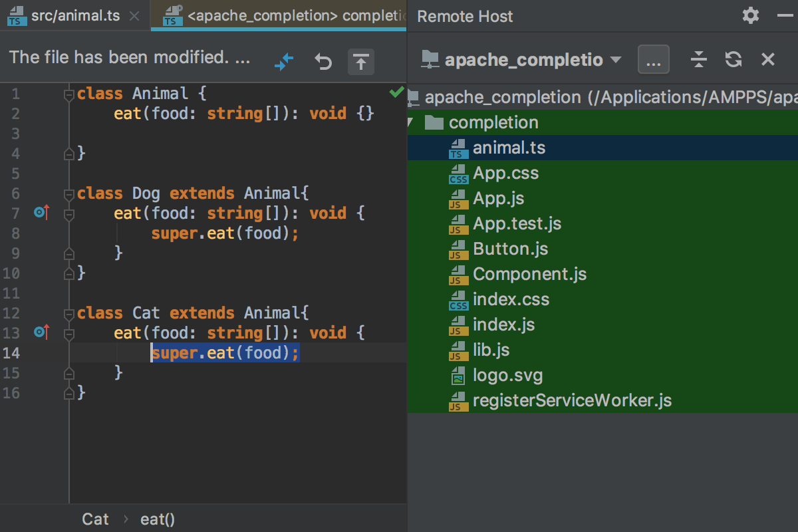Refresh the remote host file list
798x532 pixels.
[733, 60]
